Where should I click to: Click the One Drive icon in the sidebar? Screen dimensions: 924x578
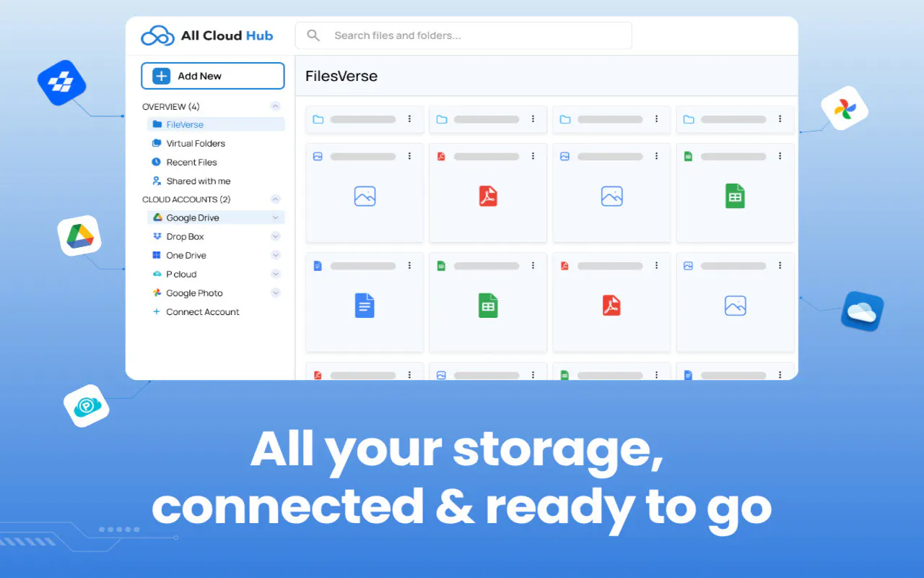pyautogui.click(x=157, y=255)
